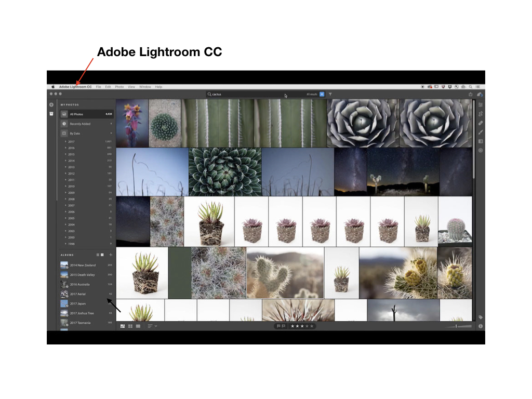
Task: Show albums as thumbnail grid view
Action: 102,255
